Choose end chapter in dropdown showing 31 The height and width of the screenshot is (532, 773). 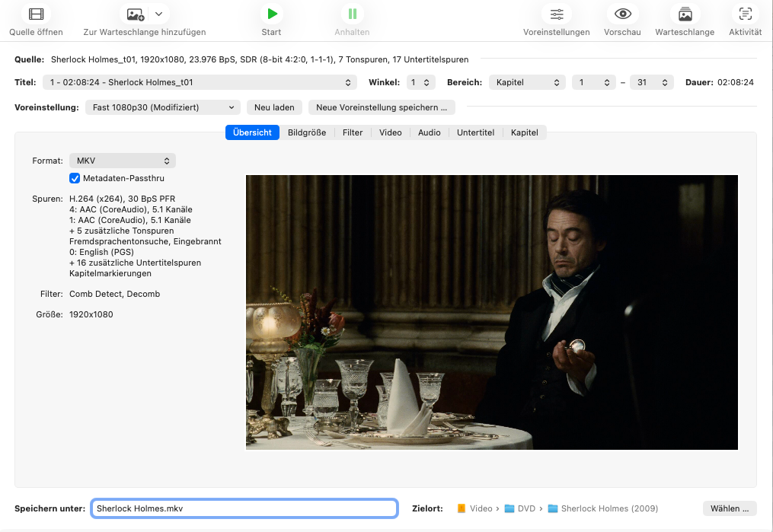point(651,82)
